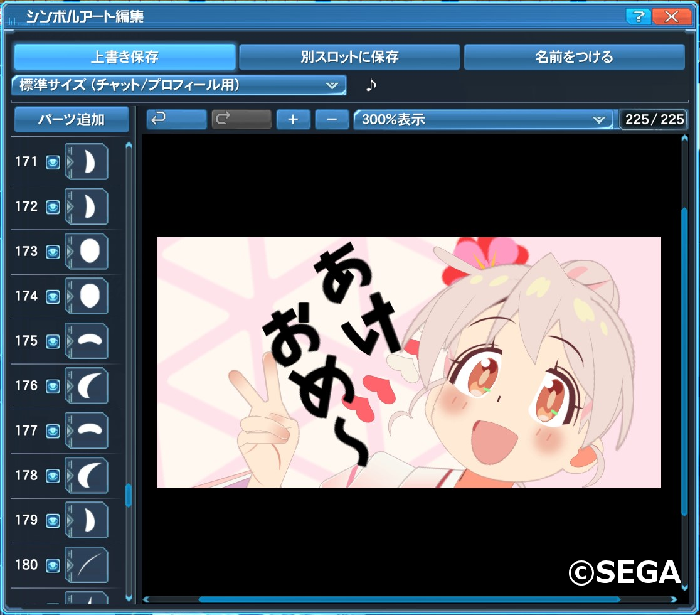Click the undo arrow button
Viewport: 700px width, 615px height.
[176, 119]
